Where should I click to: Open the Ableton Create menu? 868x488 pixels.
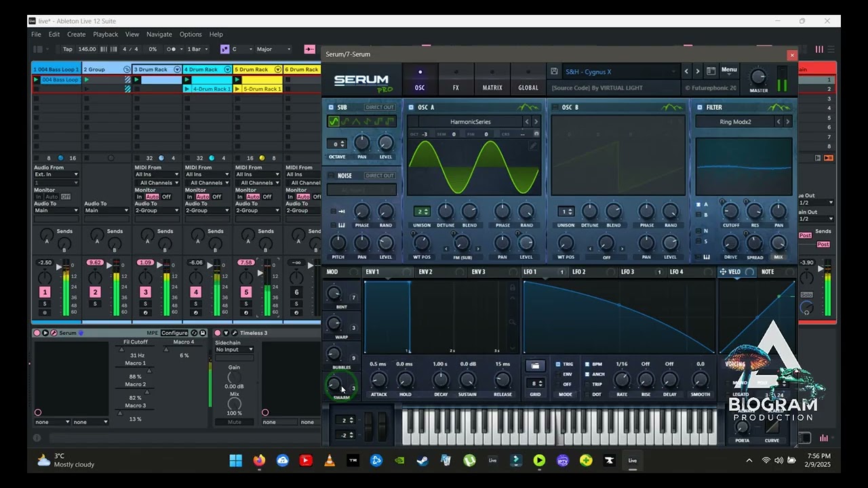(x=76, y=34)
